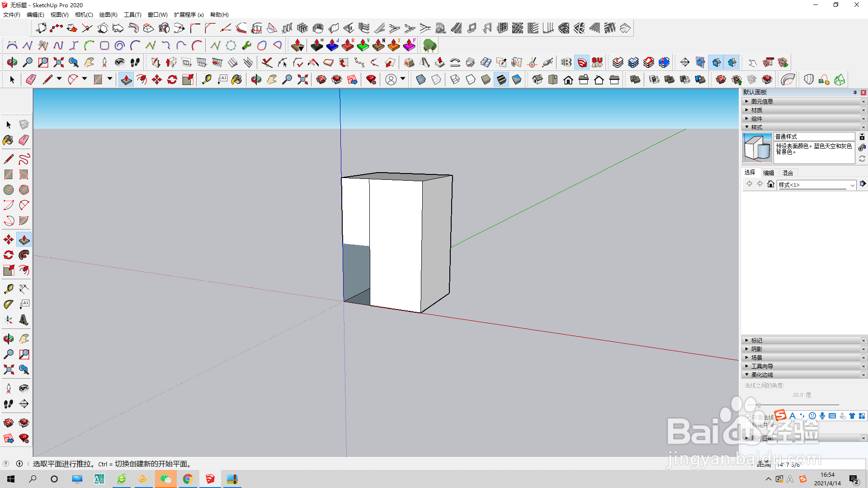Screen dimensions: 868x488
Task: Click the Zoom Extents icon
Action: pyautogui.click(x=8, y=370)
